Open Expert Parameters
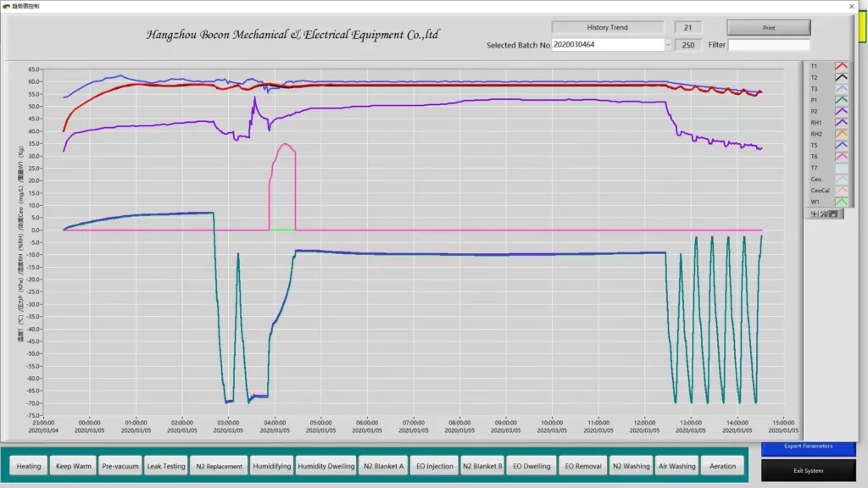Screen dimensions: 868x488 pyautogui.click(x=808, y=446)
